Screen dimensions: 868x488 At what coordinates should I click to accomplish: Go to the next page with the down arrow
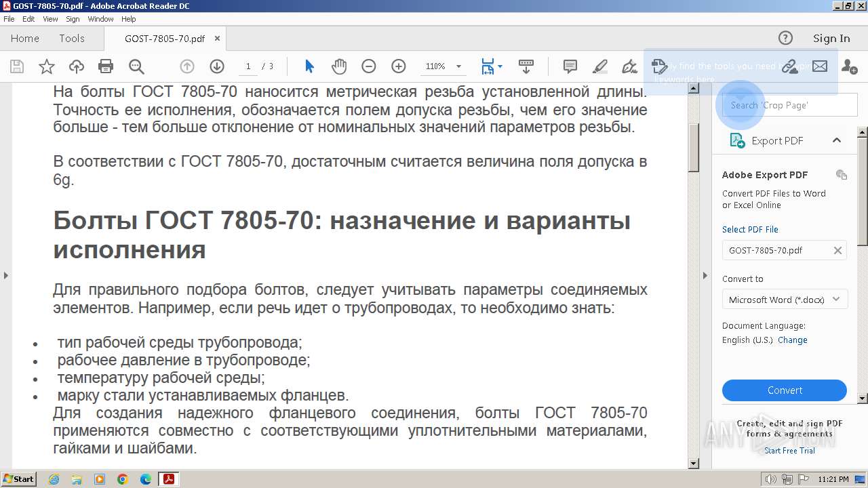[217, 66]
